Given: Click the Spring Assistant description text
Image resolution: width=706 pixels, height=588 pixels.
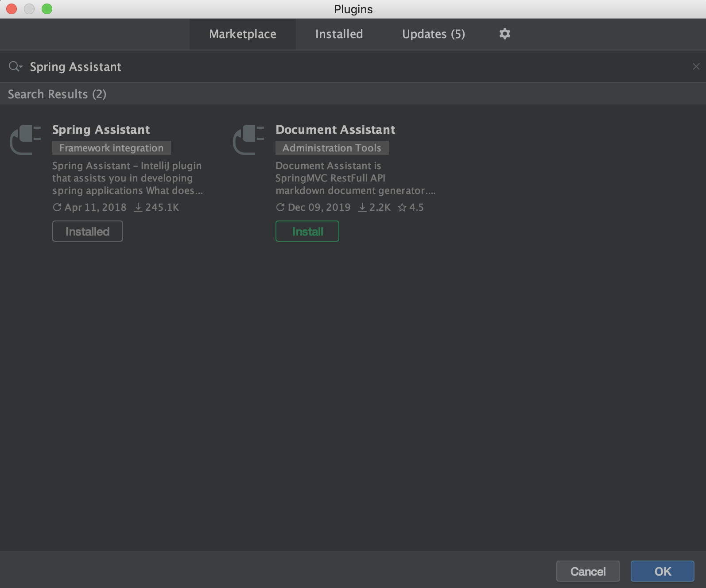Looking at the screenshot, I should pyautogui.click(x=128, y=178).
